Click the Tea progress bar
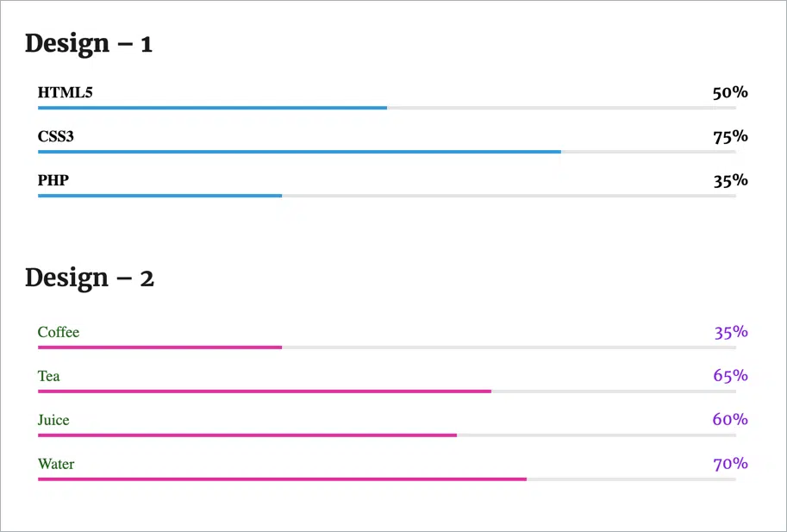787x532 pixels. (x=387, y=391)
